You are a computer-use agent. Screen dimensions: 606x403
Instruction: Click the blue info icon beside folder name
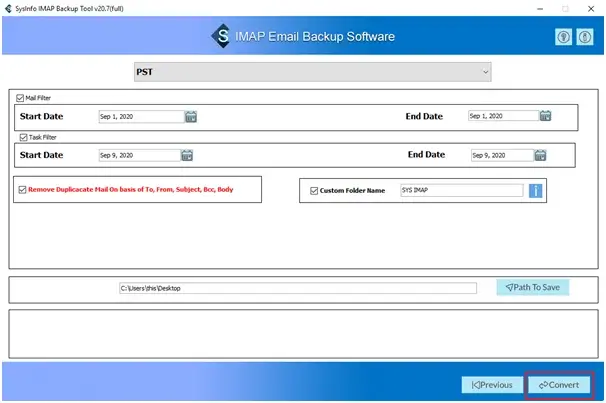pos(536,190)
